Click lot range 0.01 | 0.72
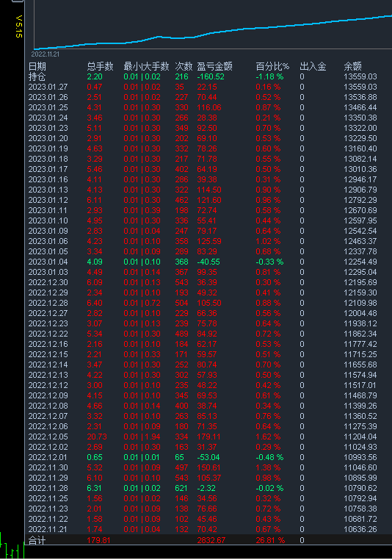The height and width of the screenshot is (560, 392). [142, 304]
